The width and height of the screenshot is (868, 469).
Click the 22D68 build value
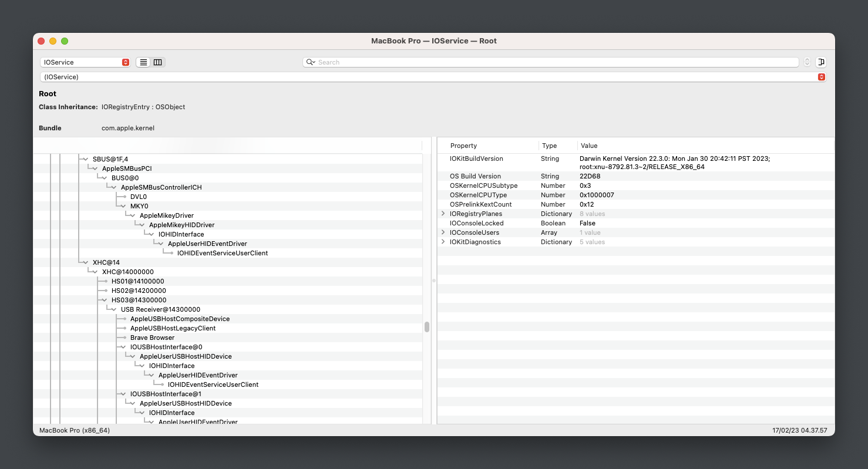589,176
